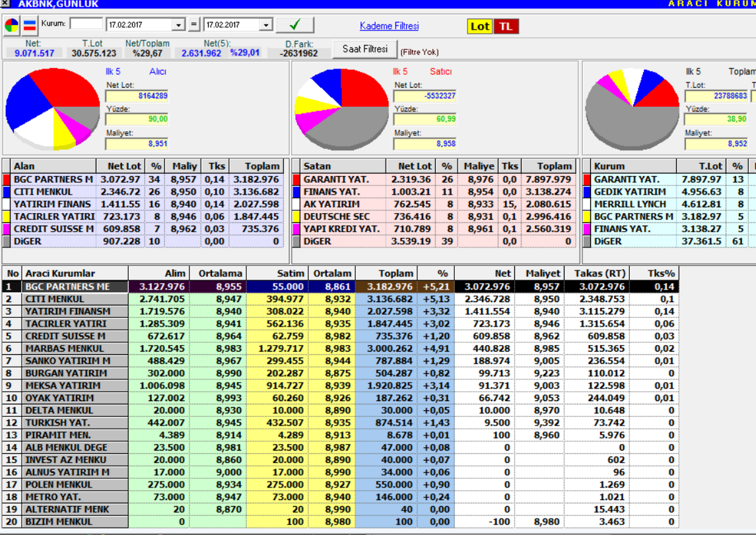Click the blue swatch beside GEDIK YATIRIM

(x=587, y=192)
